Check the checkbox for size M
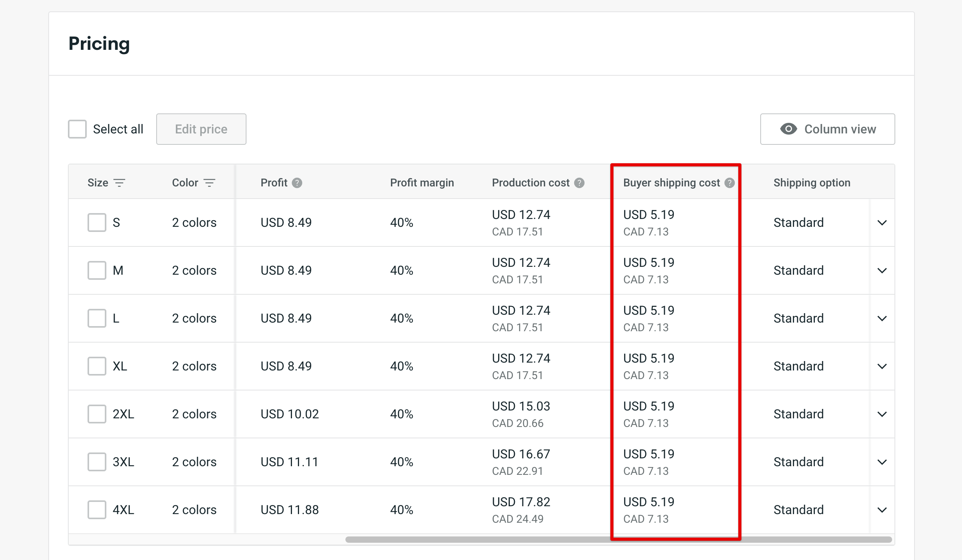The image size is (962, 560). pos(97,270)
